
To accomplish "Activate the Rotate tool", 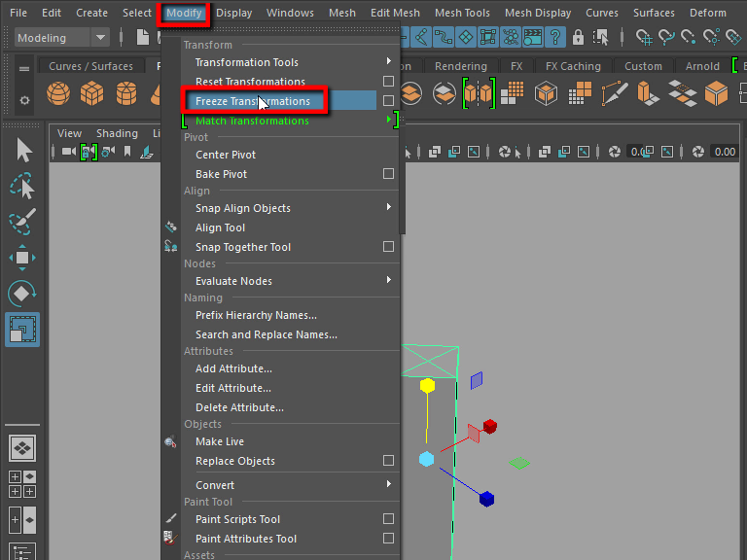I will (x=23, y=293).
